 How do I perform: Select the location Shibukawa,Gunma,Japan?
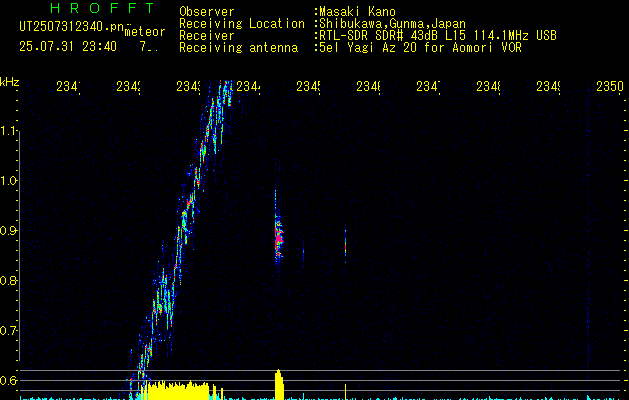[392, 24]
